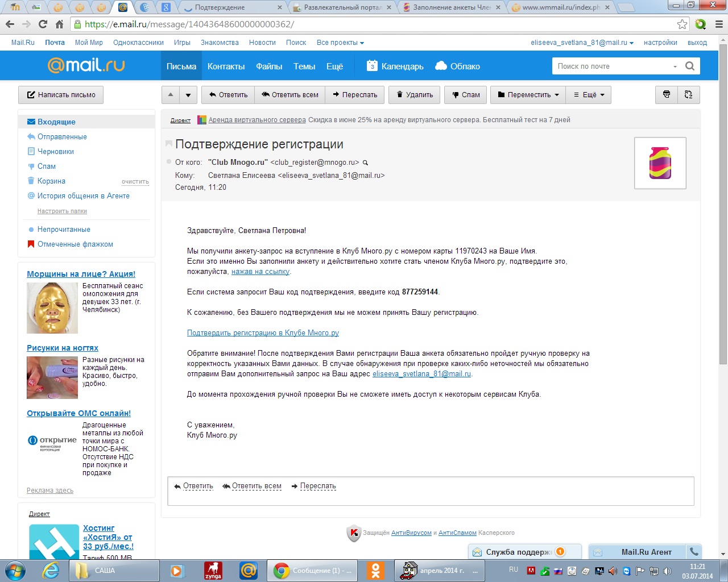Screen dimensions: 728x582
Task: Mark message as Спам in toolbar
Action: tap(466, 95)
